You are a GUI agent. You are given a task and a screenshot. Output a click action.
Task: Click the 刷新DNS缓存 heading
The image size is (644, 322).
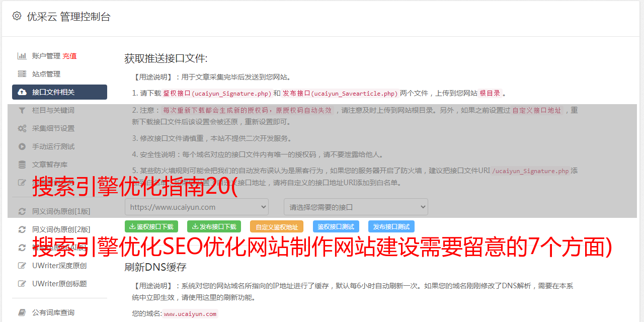[x=155, y=267]
